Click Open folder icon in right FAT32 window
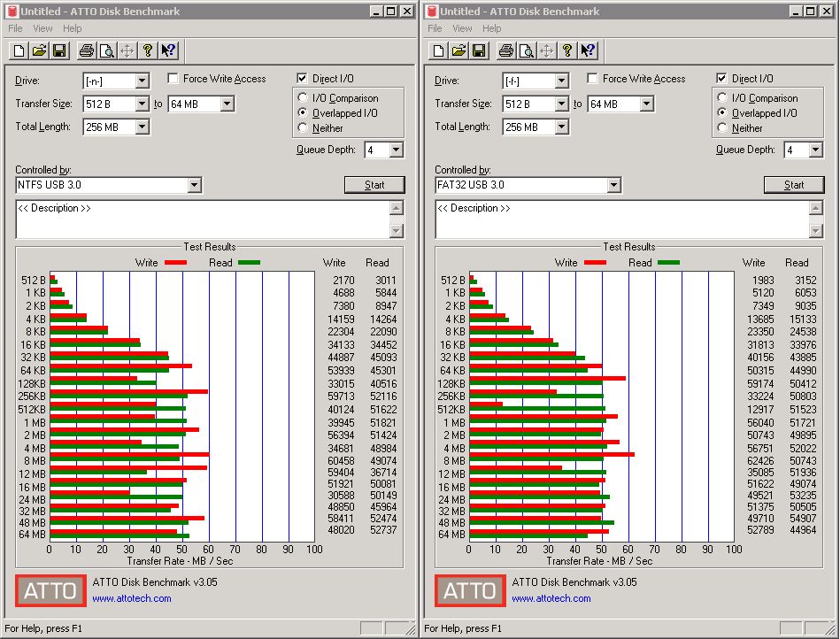This screenshot has height=639, width=840. (459, 50)
